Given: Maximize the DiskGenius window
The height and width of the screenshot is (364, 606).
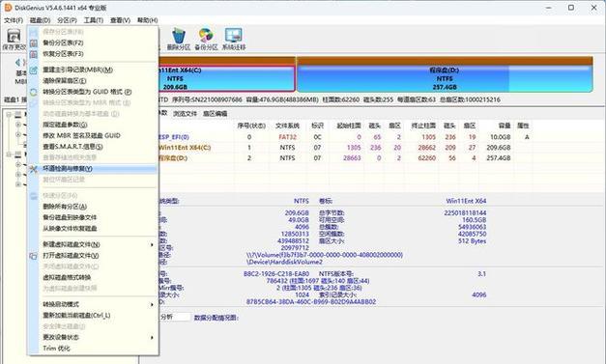Looking at the screenshot, I should (571, 8).
